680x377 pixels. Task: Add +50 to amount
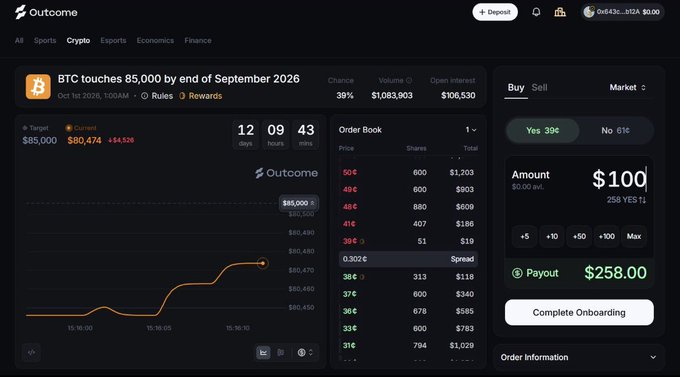[x=579, y=236]
